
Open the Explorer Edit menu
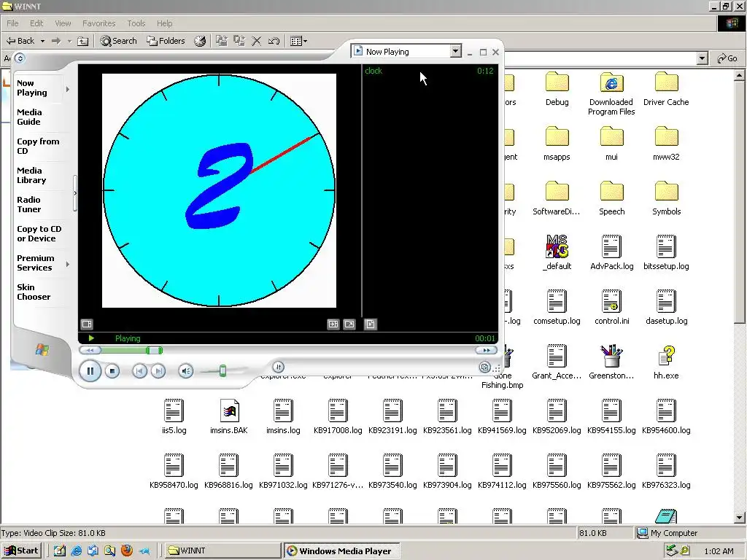click(36, 23)
